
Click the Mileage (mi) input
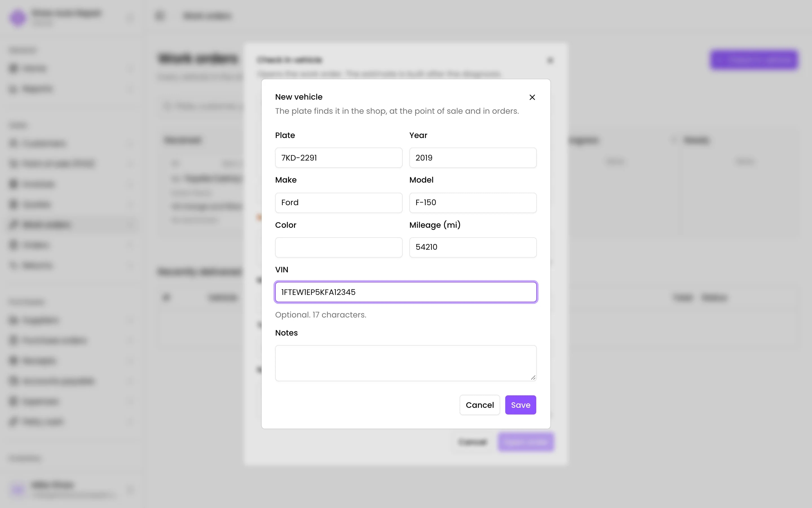pyautogui.click(x=473, y=247)
